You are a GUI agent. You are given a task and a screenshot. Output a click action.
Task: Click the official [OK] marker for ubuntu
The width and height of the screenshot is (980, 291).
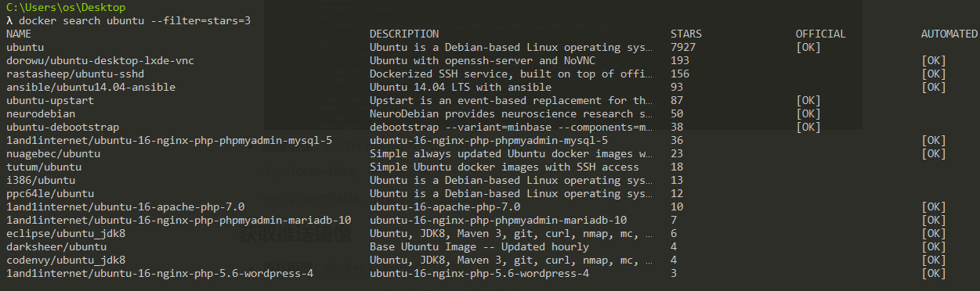click(x=808, y=47)
